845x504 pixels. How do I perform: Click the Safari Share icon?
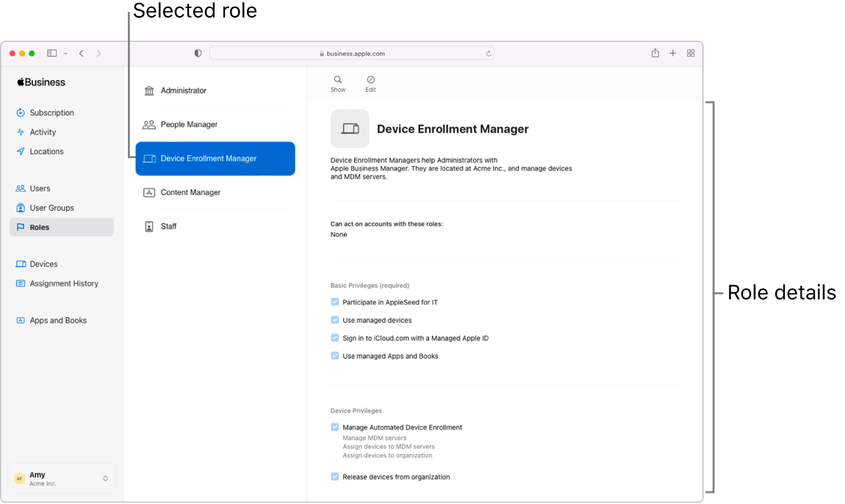(655, 53)
